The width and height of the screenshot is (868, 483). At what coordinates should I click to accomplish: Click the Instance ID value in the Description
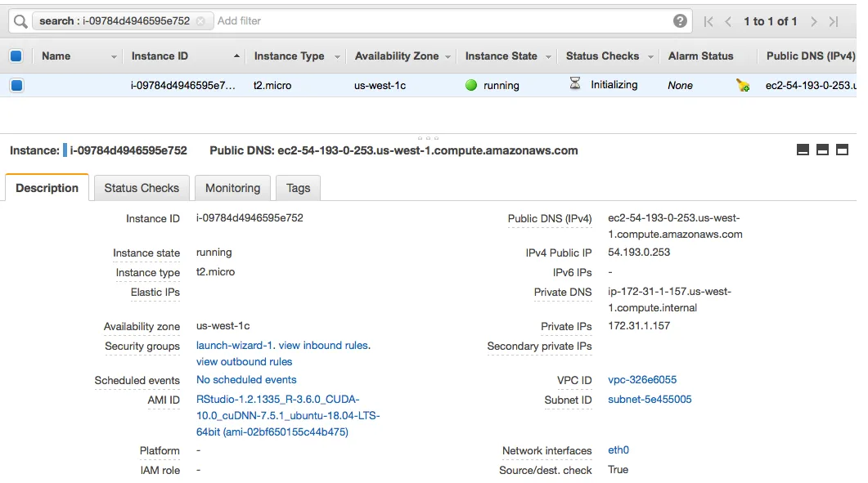pyautogui.click(x=250, y=218)
